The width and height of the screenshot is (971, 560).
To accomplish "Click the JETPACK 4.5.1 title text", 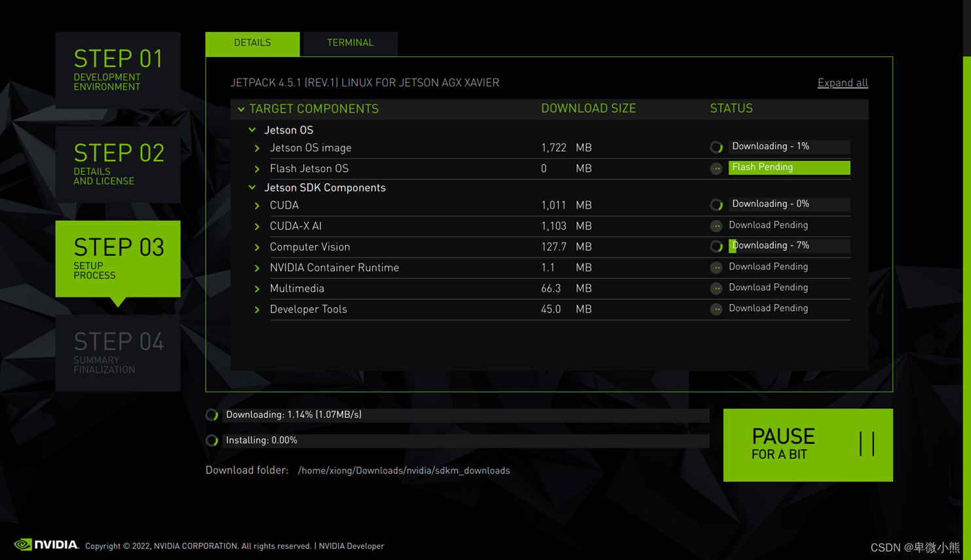I will 365,83.
